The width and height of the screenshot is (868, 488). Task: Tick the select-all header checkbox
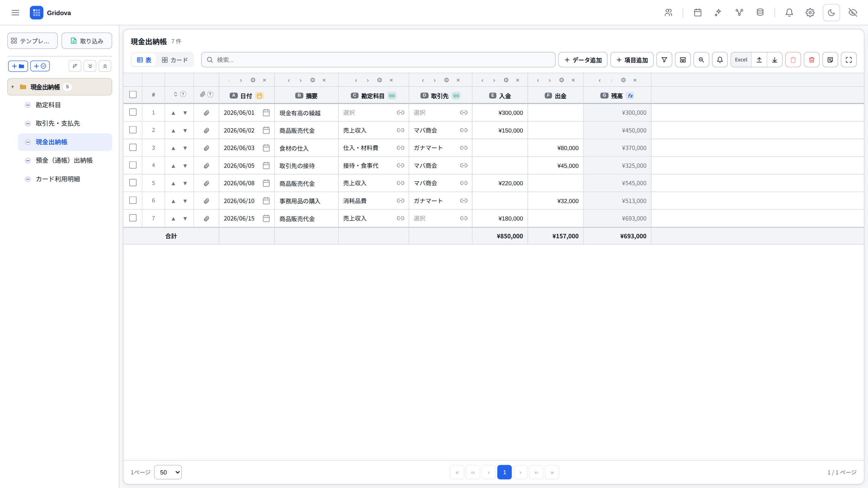click(133, 95)
